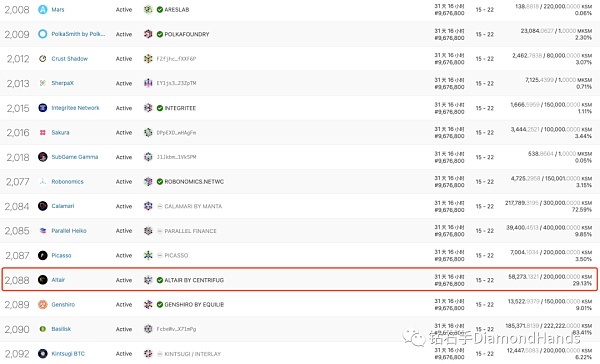The height and width of the screenshot is (364, 600).
Task: Click the Genshiro orange logo icon
Action: 42,305
